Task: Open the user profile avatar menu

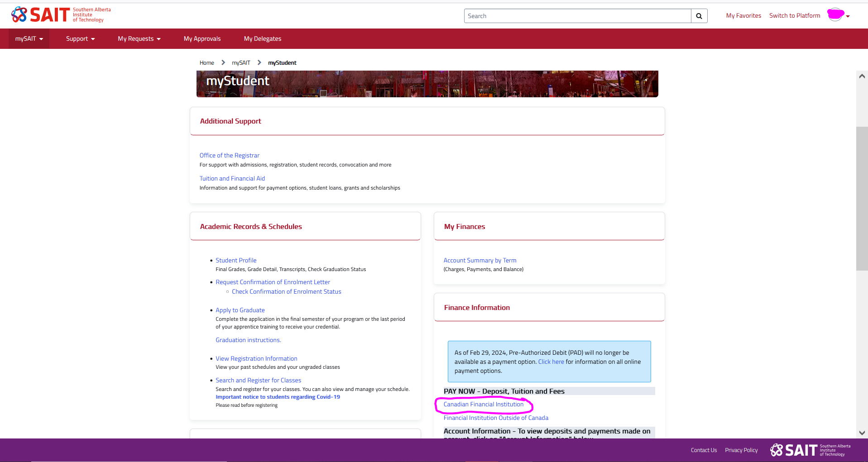Action: 835,15
